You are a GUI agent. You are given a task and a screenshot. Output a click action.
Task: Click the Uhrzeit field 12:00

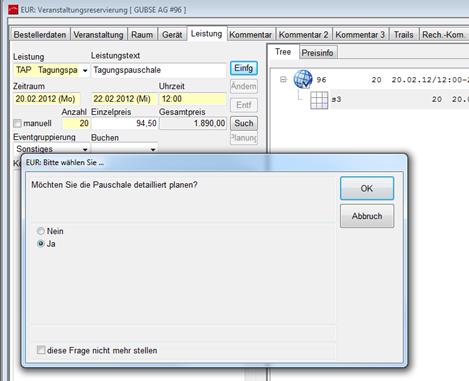tap(193, 99)
